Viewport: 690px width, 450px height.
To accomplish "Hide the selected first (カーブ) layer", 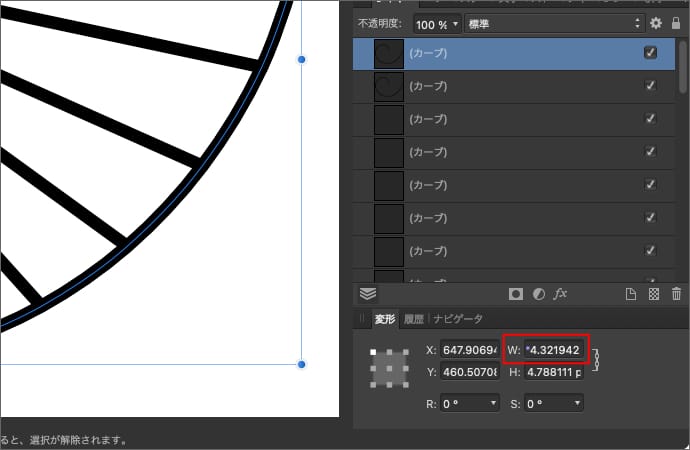I will tap(651, 53).
